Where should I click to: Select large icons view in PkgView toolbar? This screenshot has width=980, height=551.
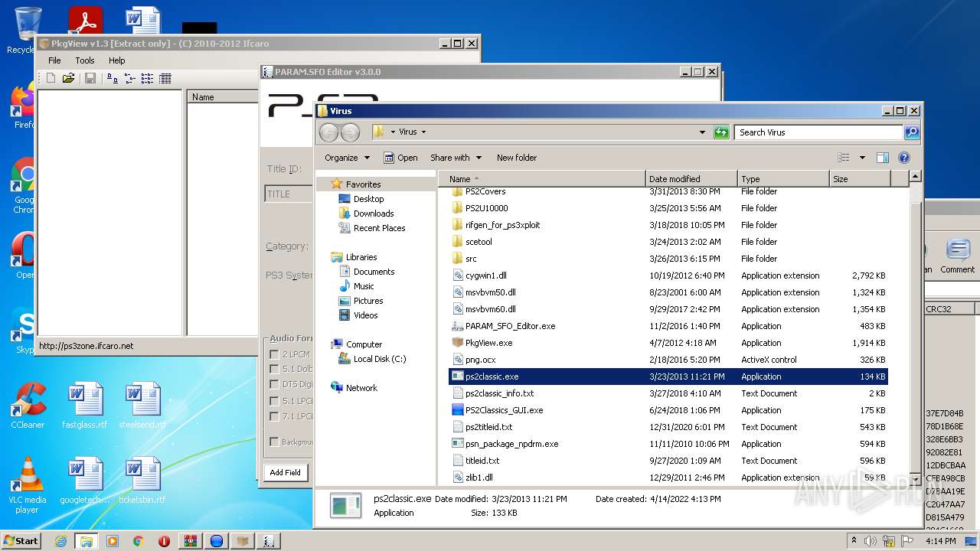(x=113, y=78)
